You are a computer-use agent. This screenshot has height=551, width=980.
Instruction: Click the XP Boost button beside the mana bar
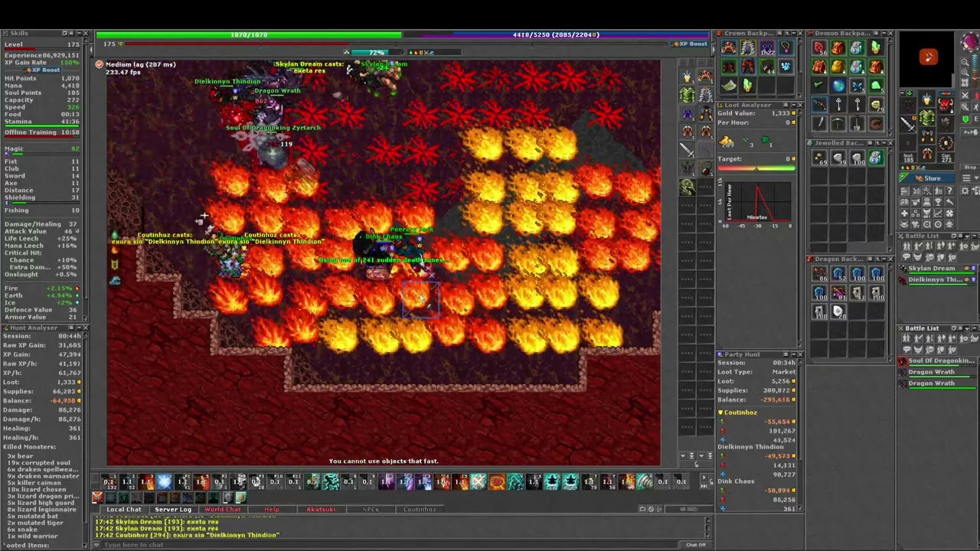click(x=690, y=44)
